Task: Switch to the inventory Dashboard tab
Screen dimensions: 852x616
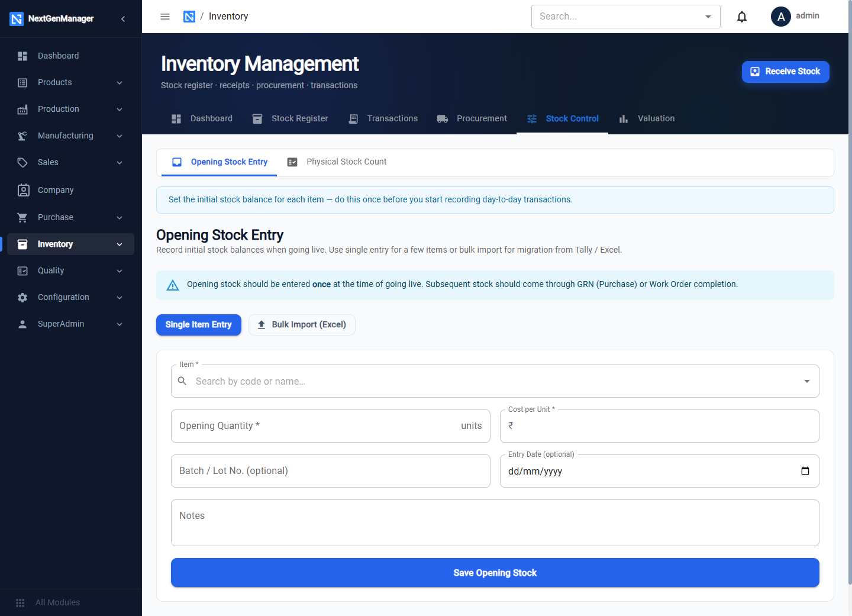Action: point(202,118)
